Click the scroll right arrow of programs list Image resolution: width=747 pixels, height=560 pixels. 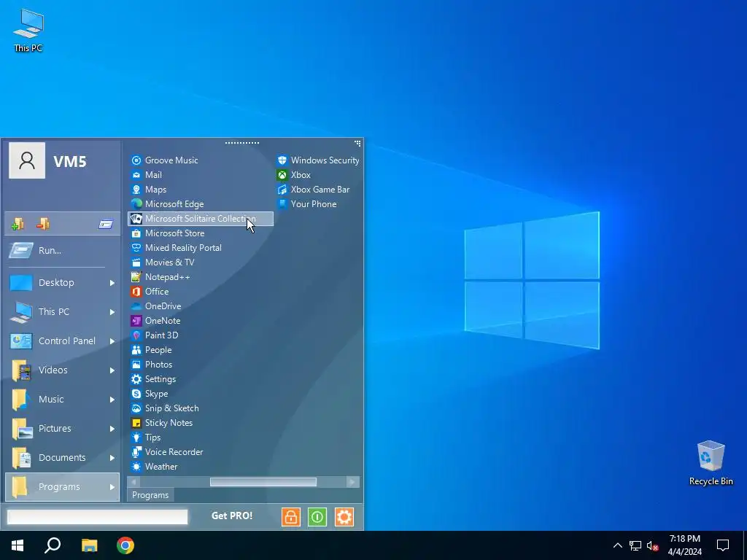coord(352,482)
